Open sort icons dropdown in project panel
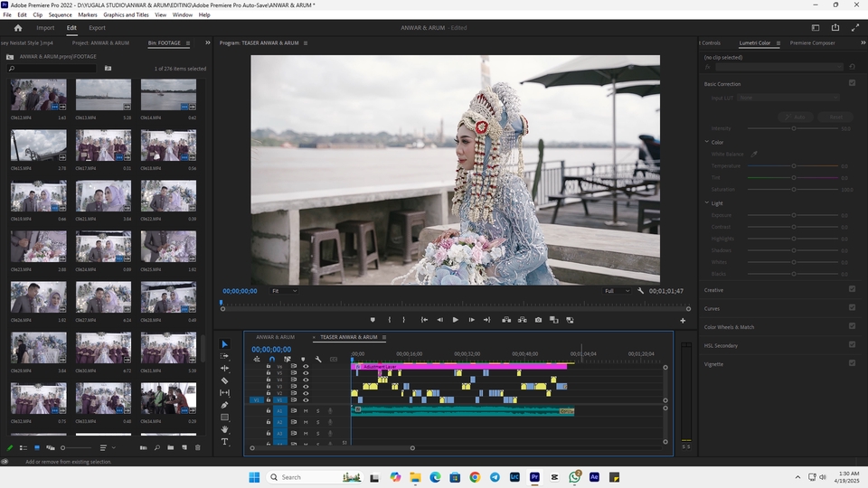 point(108,447)
